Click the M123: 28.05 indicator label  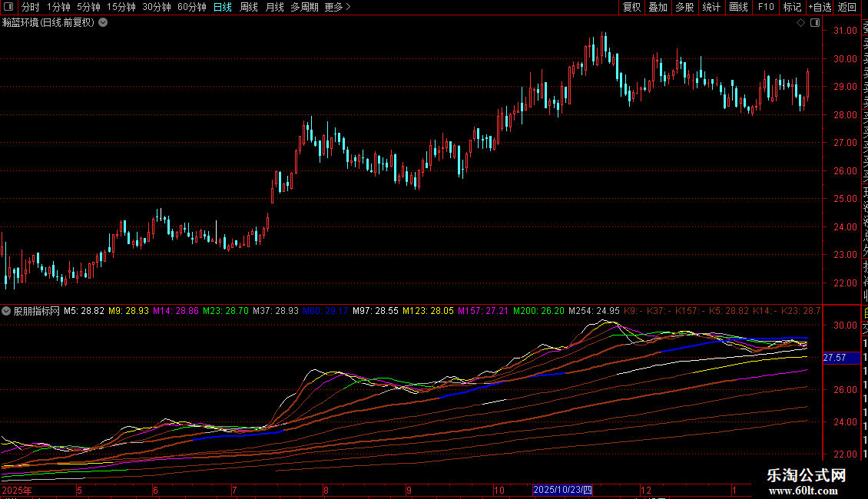[x=428, y=311]
